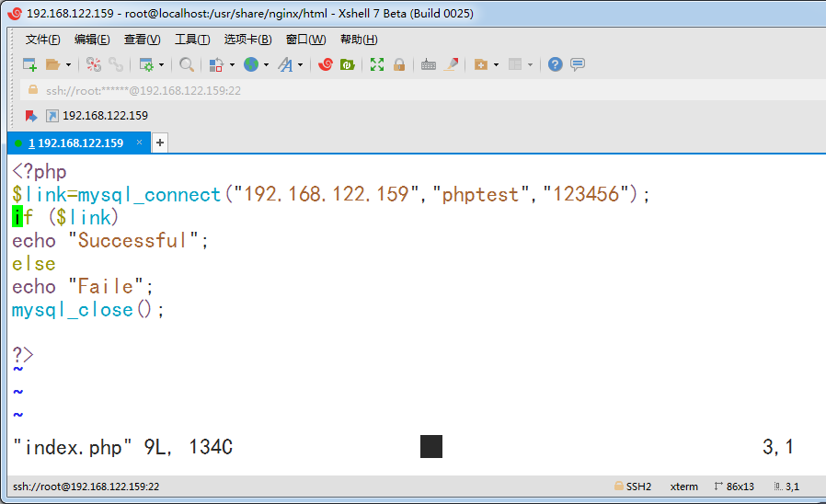Open the 文件(F) menu
Screen dimensions: 826x504
42,40
